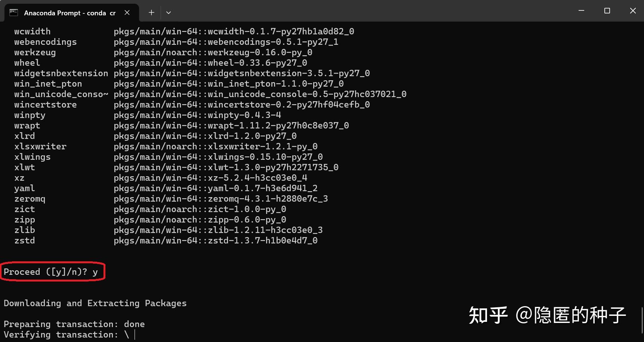Click the Verifying transaction spinner line
This screenshot has height=342, width=644.
pos(65,334)
